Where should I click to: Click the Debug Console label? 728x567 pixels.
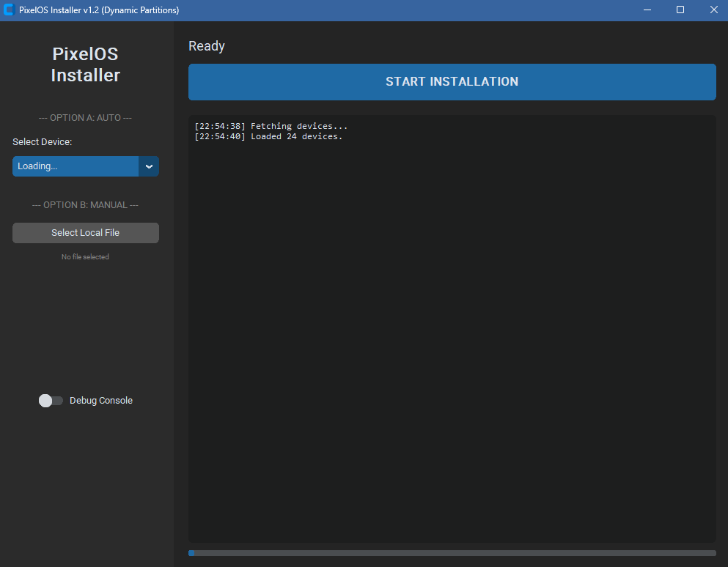(x=101, y=401)
